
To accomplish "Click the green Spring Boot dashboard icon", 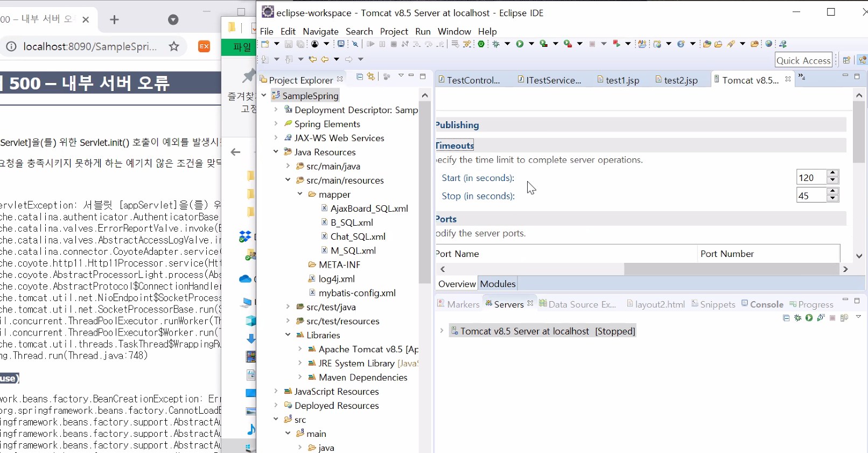I will [481, 44].
